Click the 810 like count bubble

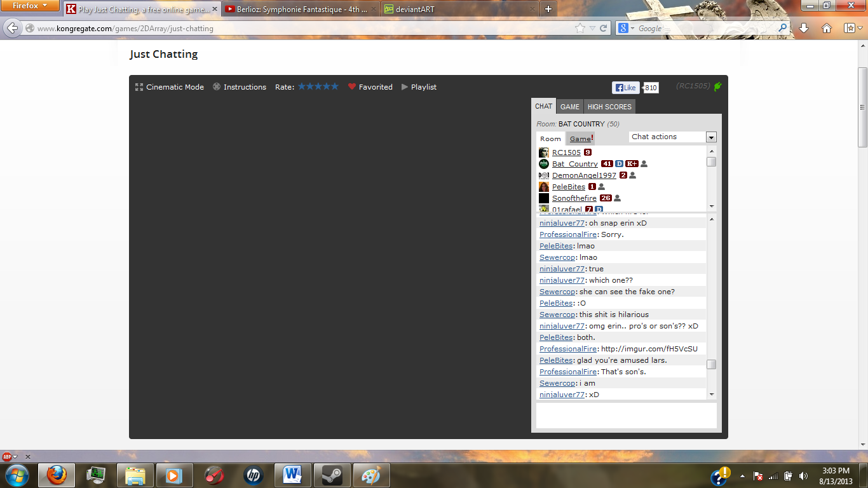click(x=651, y=88)
